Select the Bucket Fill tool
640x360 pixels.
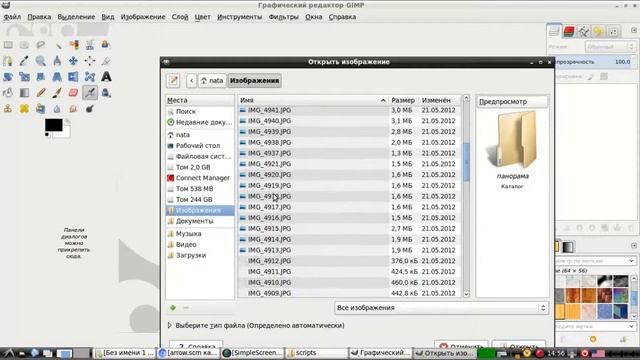(8, 93)
